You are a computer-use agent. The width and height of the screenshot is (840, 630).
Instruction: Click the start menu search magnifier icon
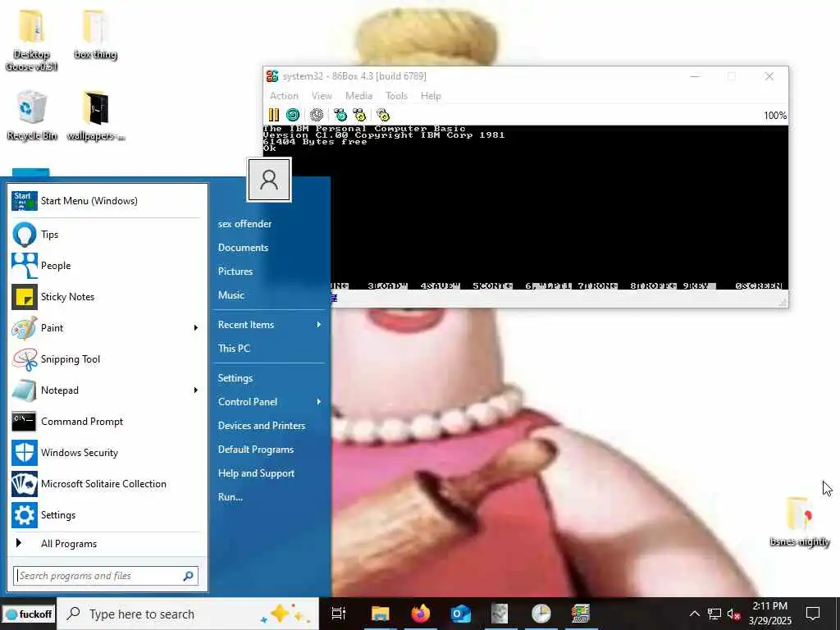(189, 576)
